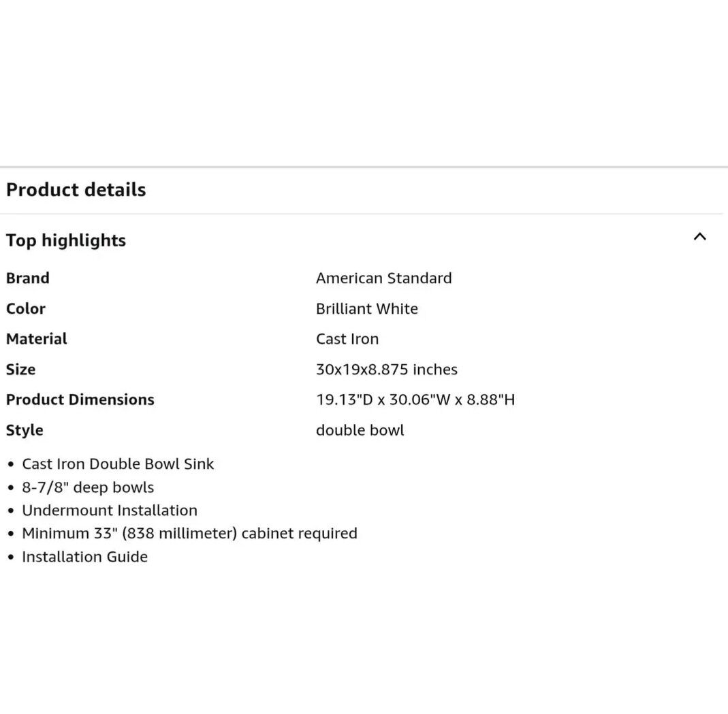Select the Brilliant White color value

pos(366,308)
